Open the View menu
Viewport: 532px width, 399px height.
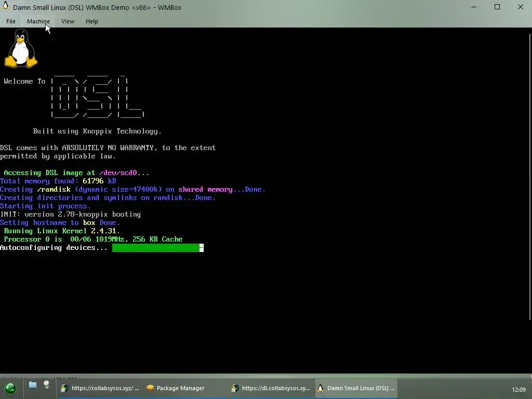click(68, 21)
